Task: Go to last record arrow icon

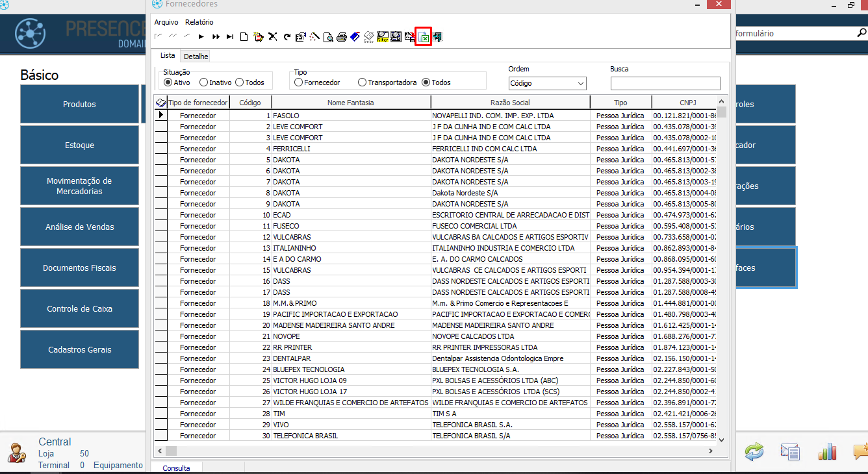Action: coord(230,37)
